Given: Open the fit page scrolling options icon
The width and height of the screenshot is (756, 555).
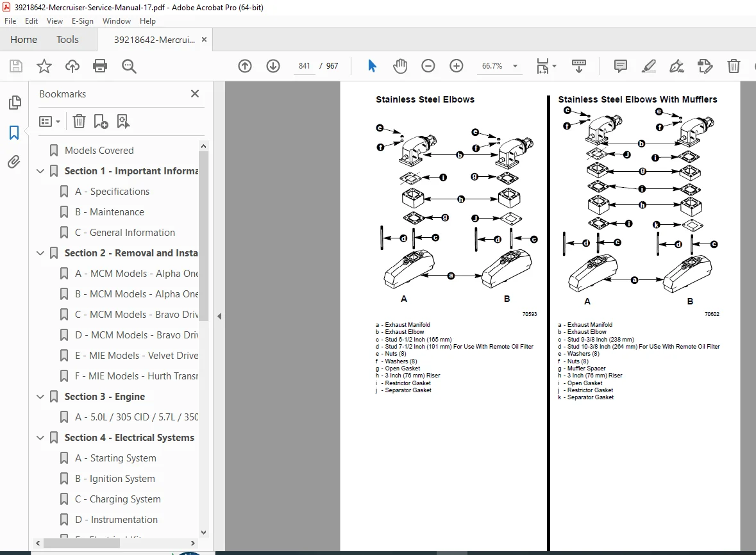Looking at the screenshot, I should [546, 66].
